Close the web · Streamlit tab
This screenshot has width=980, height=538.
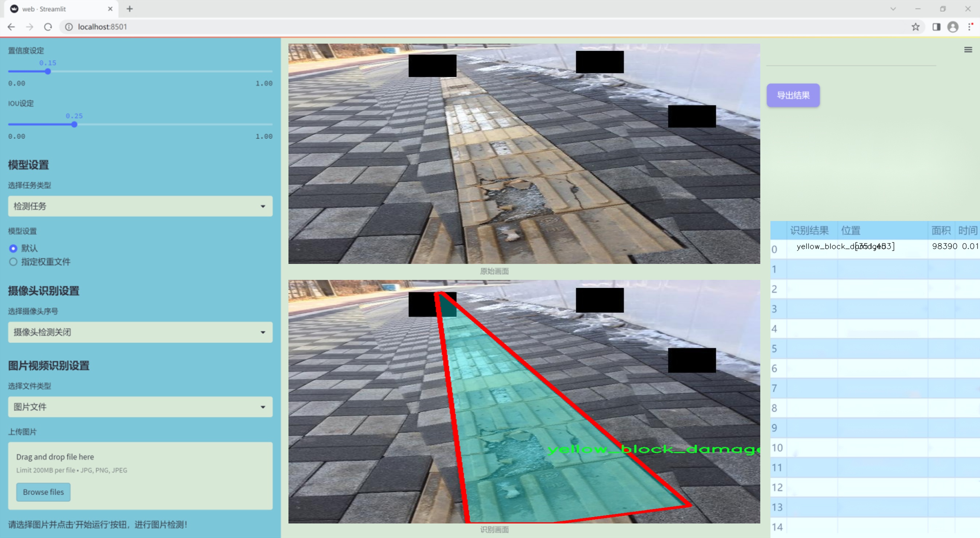pos(110,9)
